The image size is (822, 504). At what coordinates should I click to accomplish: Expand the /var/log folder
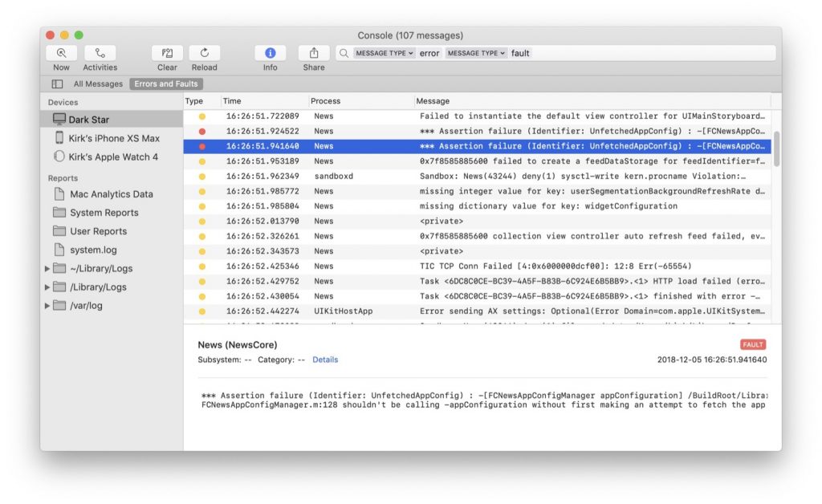47,306
